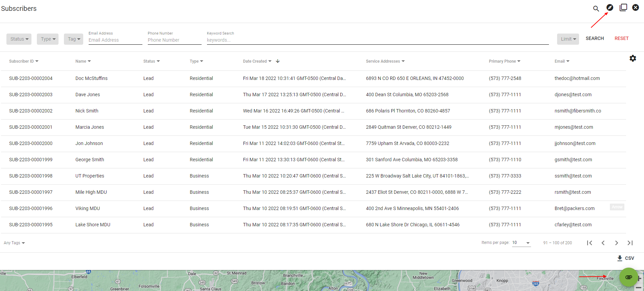Viewport: 644px width, 291px height.
Task: Click the RESET button
Action: pyautogui.click(x=622, y=38)
